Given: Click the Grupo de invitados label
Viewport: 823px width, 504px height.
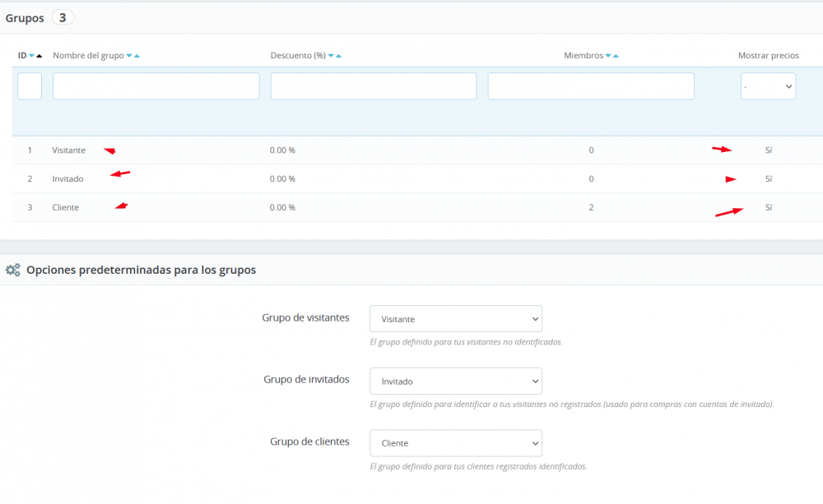Looking at the screenshot, I should 306,380.
